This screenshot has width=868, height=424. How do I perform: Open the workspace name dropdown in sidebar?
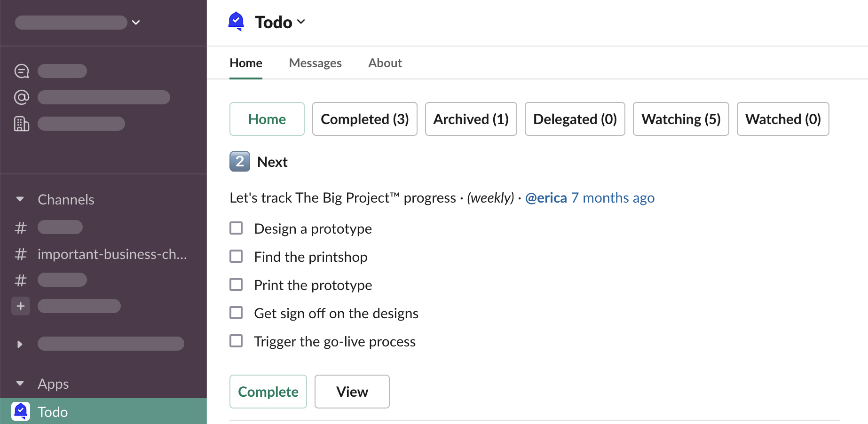pos(136,23)
